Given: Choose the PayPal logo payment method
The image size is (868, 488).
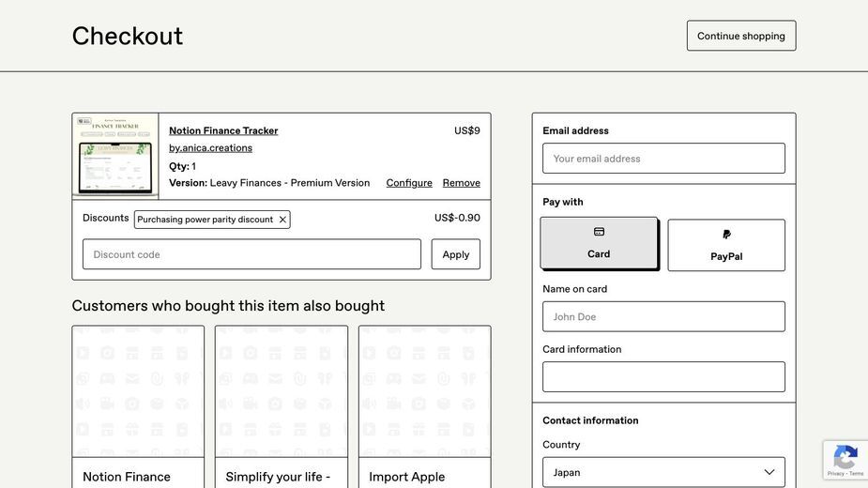Looking at the screenshot, I should point(726,245).
